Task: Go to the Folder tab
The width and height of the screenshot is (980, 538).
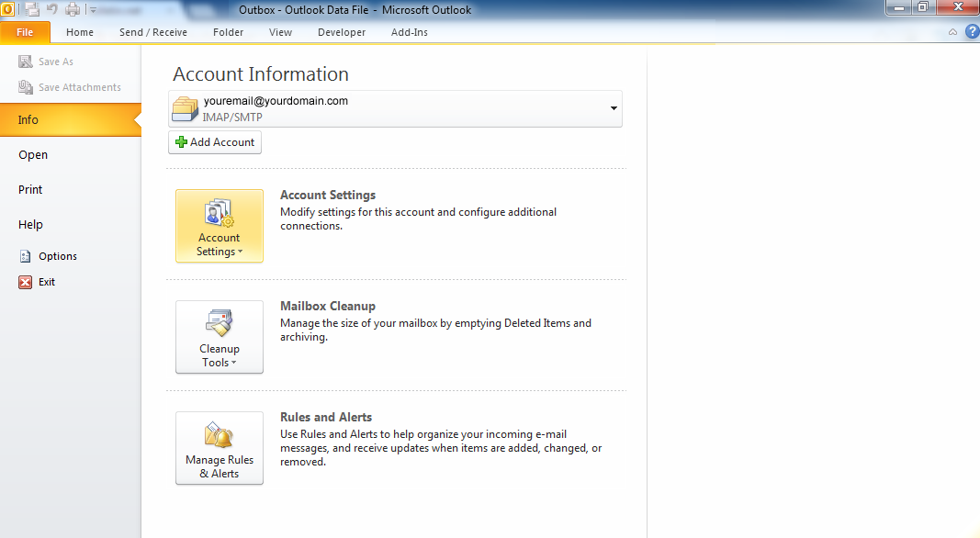Action: 228,32
